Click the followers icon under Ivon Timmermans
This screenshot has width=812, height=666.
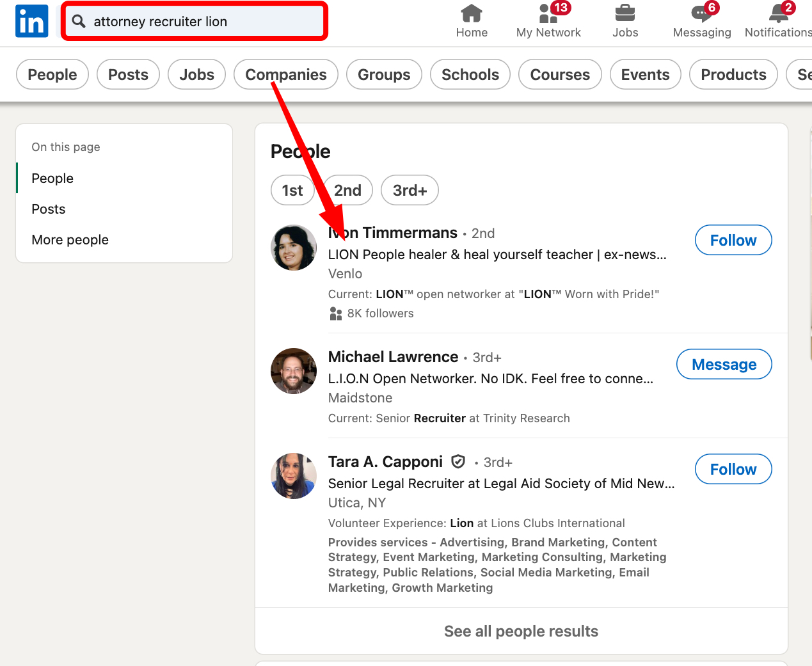[x=335, y=313]
